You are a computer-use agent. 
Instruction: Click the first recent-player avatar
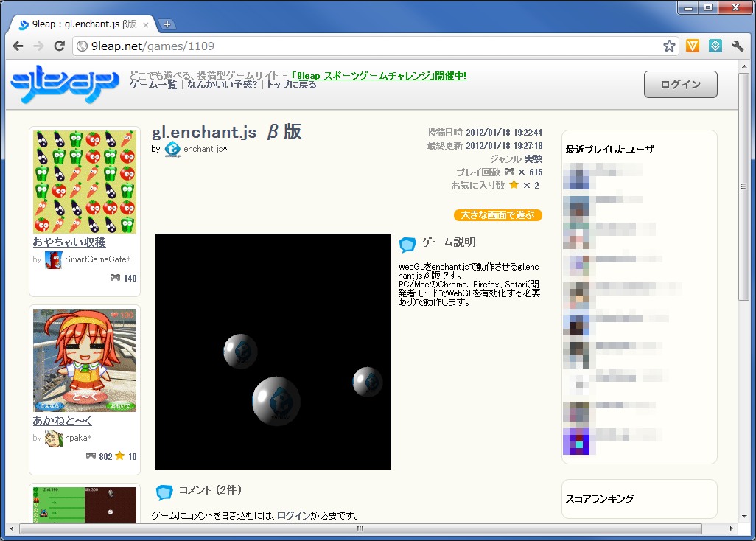576,176
